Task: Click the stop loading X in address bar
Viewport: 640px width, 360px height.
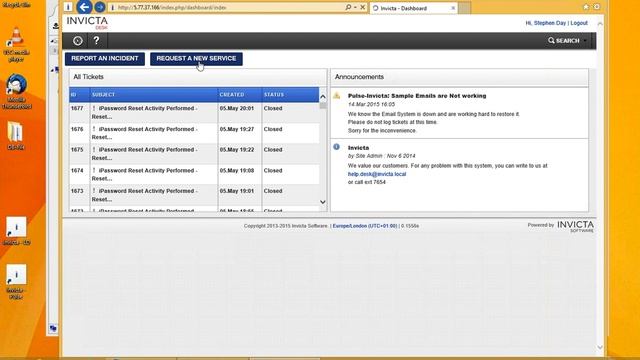Action: [362, 7]
